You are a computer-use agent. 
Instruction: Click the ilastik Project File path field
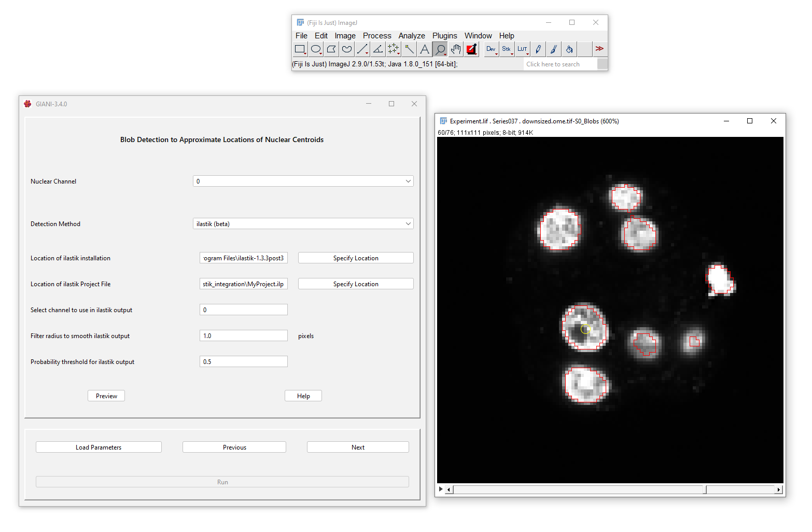(244, 284)
